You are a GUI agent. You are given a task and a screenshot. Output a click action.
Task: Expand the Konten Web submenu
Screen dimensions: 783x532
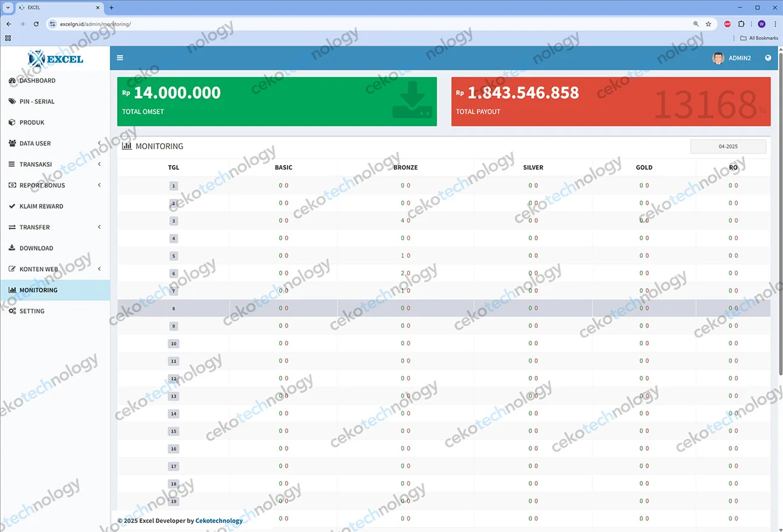pyautogui.click(x=38, y=269)
